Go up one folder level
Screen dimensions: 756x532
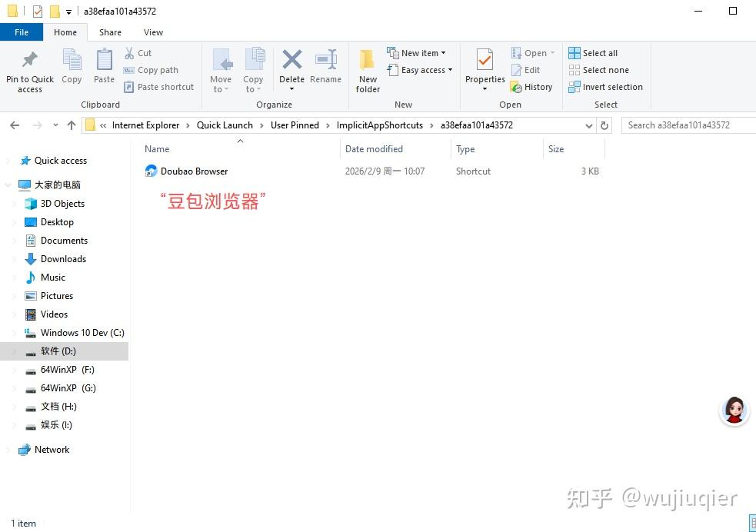(x=72, y=125)
